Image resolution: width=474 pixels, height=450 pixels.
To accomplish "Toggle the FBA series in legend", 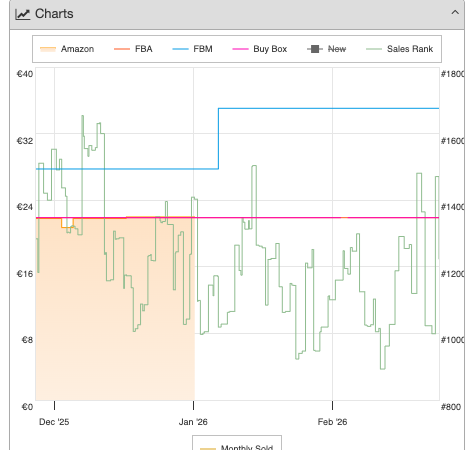I will (x=133, y=49).
